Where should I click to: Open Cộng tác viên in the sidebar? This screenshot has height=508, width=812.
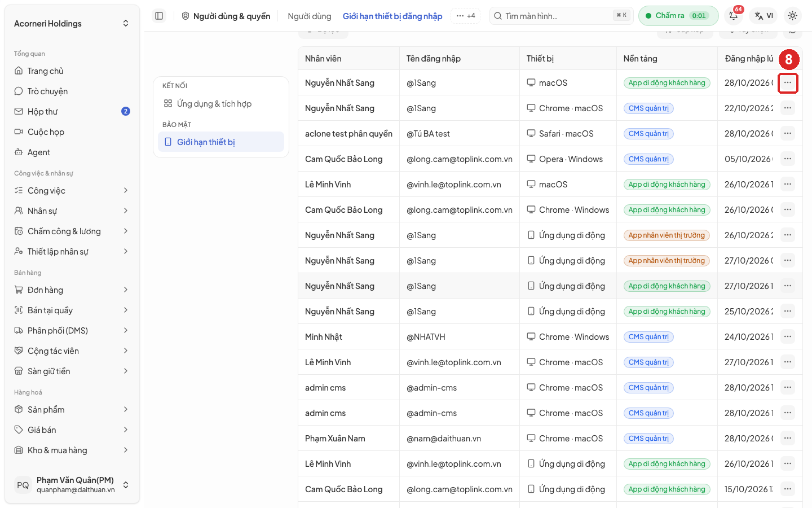click(x=72, y=351)
